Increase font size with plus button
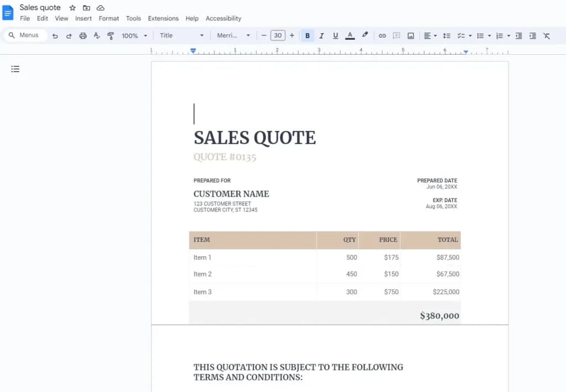Viewport: 566px width, 392px height. [x=292, y=35]
